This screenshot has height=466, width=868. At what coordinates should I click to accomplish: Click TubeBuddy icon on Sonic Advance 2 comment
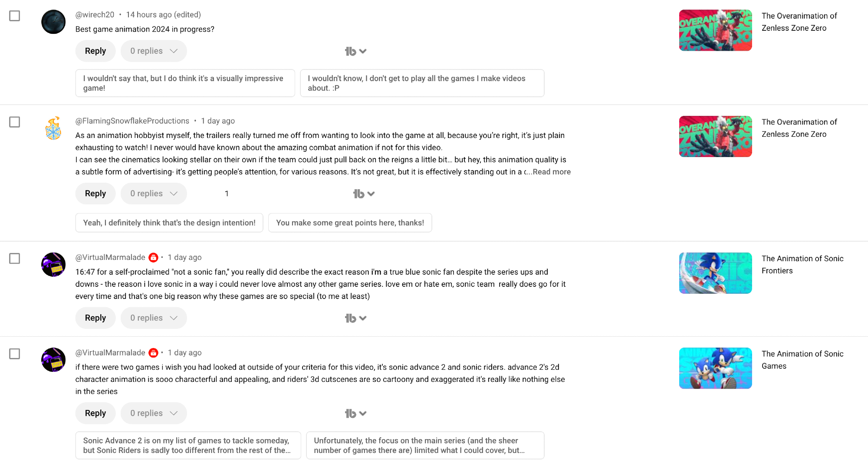(351, 413)
